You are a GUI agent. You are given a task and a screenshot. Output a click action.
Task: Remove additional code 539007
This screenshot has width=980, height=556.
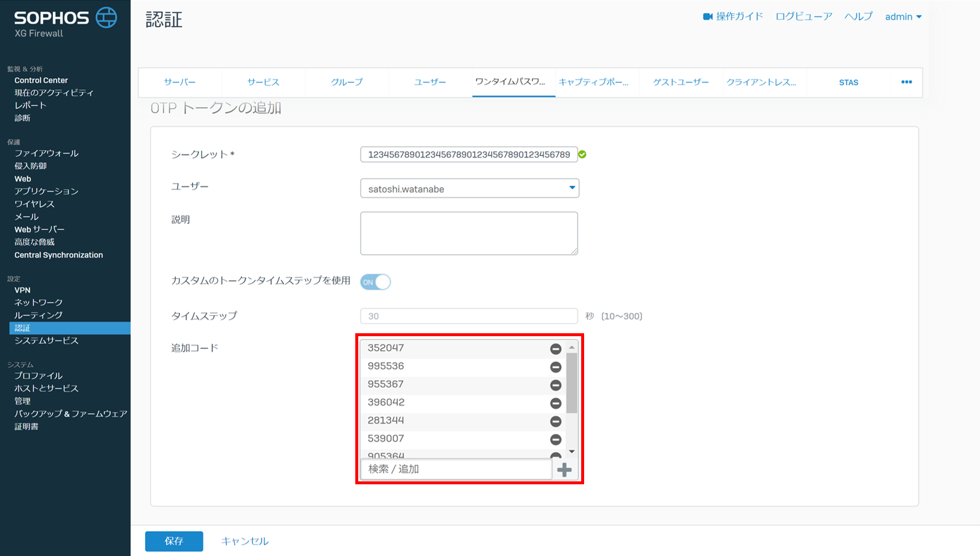pos(555,440)
